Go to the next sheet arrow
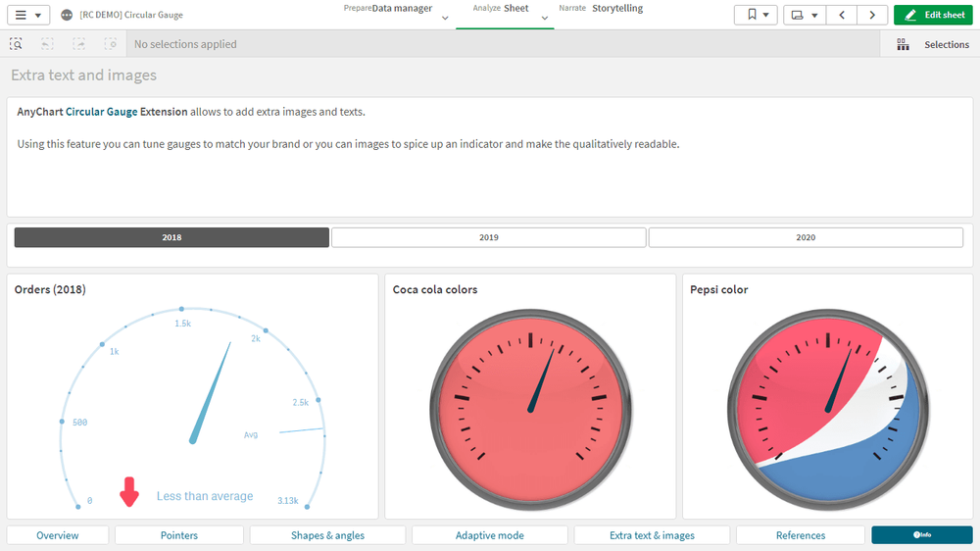980x551 pixels. (871, 15)
